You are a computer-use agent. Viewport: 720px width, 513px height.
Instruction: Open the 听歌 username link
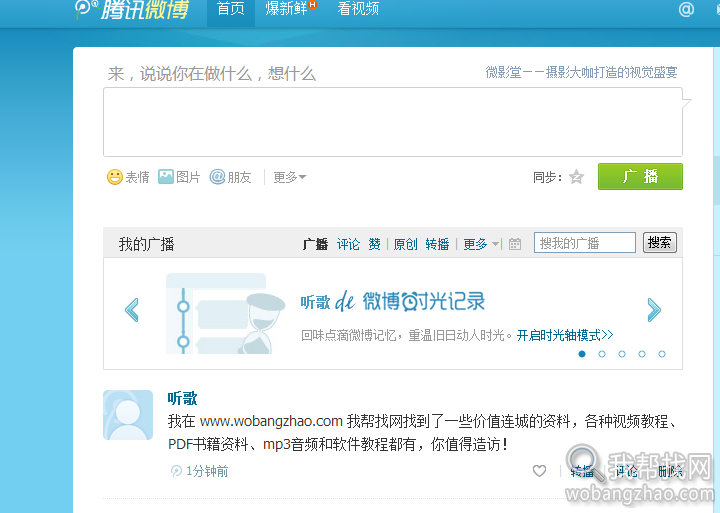[182, 398]
